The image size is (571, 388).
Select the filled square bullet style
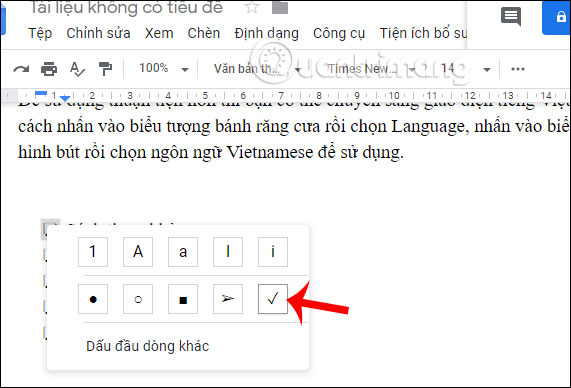coord(183,299)
